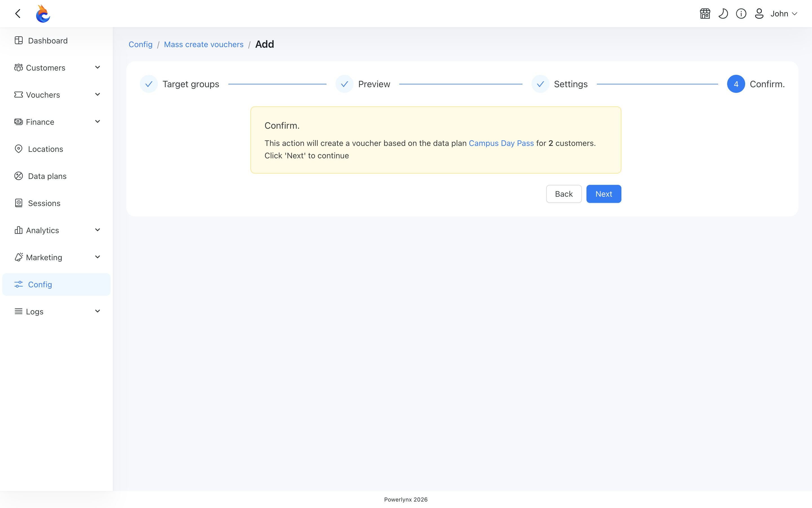This screenshot has height=508, width=812.
Task: Click the user profile icon
Action: (x=759, y=14)
